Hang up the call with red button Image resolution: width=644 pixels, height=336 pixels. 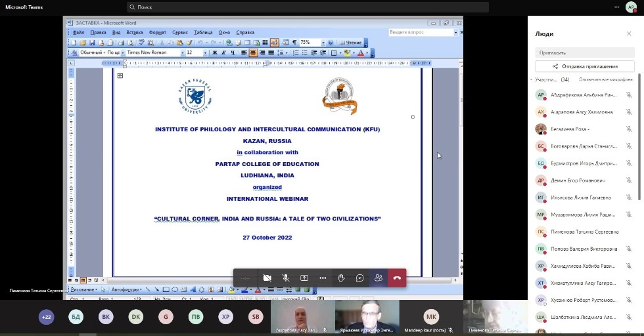point(397,278)
